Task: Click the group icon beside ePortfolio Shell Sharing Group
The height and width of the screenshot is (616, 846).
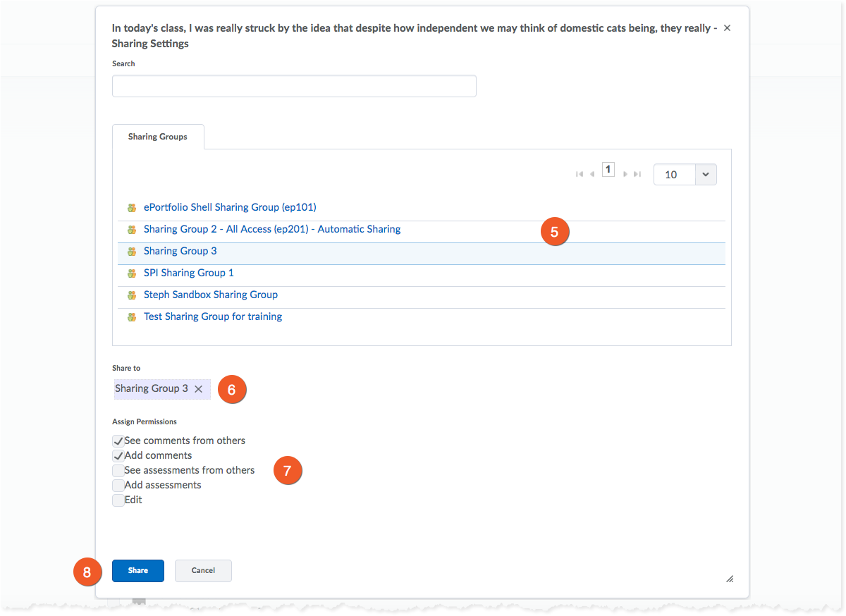Action: (x=131, y=208)
